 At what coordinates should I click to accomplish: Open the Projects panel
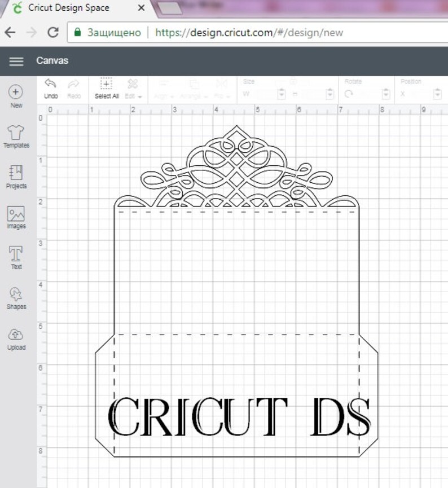16,177
